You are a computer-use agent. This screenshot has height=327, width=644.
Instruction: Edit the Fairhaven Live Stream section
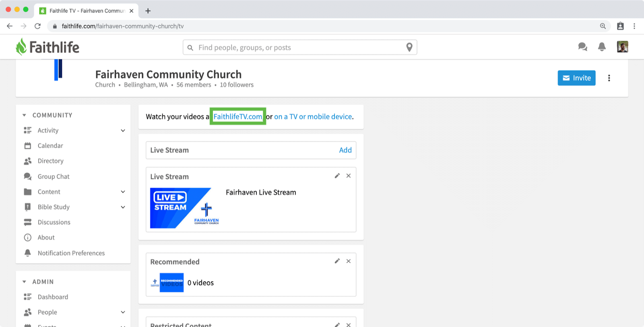[337, 176]
